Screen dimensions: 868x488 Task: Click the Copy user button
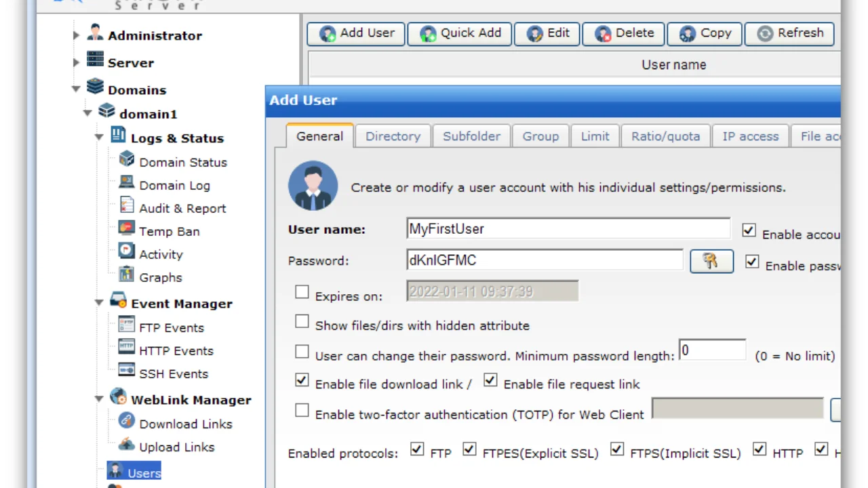click(705, 33)
